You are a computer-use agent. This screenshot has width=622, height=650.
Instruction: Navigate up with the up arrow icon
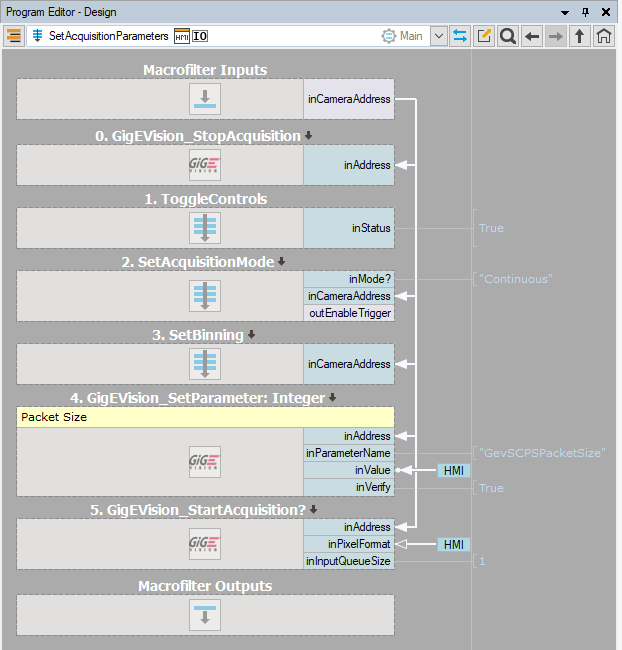tap(580, 36)
